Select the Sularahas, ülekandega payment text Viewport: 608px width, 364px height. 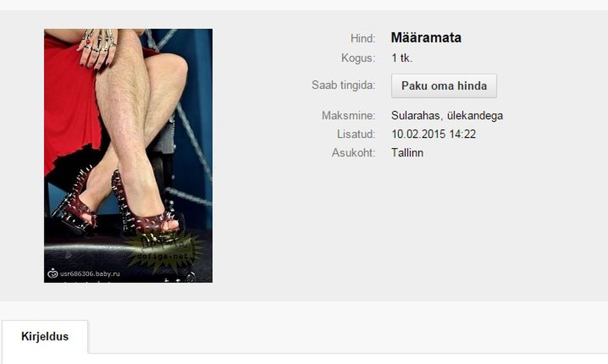pos(447,116)
